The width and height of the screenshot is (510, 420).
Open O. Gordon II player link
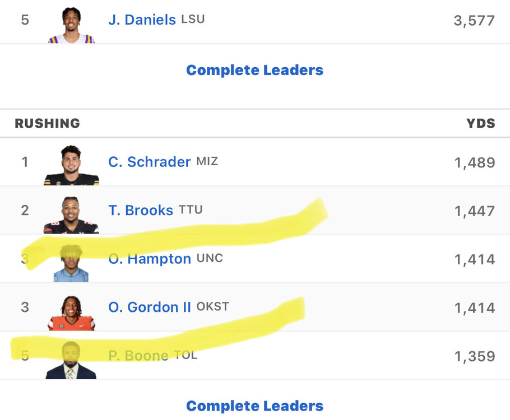tap(149, 307)
